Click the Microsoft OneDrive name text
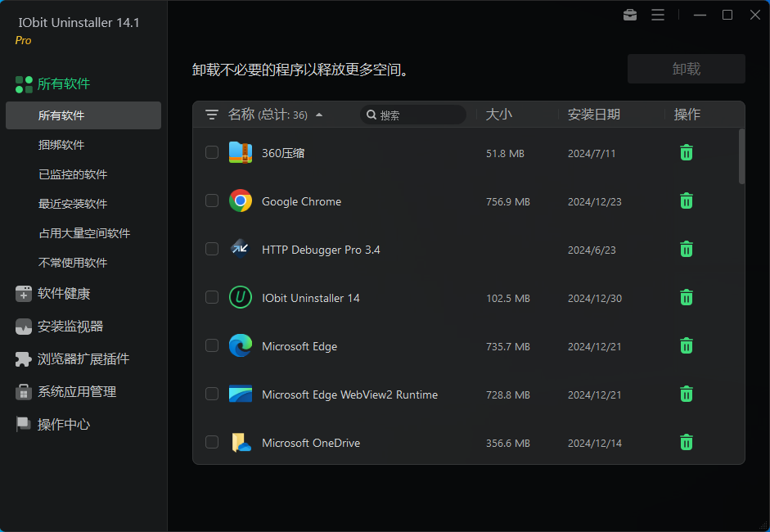The width and height of the screenshot is (770, 532). (311, 443)
